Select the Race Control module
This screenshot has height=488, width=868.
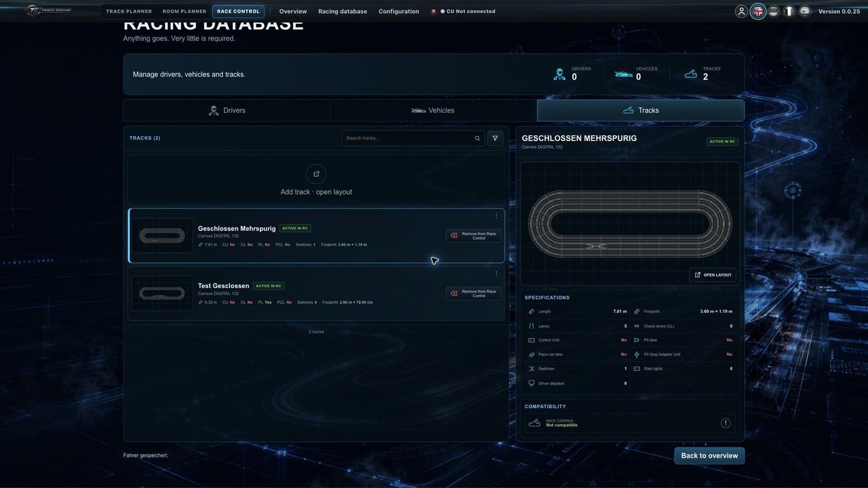(238, 11)
